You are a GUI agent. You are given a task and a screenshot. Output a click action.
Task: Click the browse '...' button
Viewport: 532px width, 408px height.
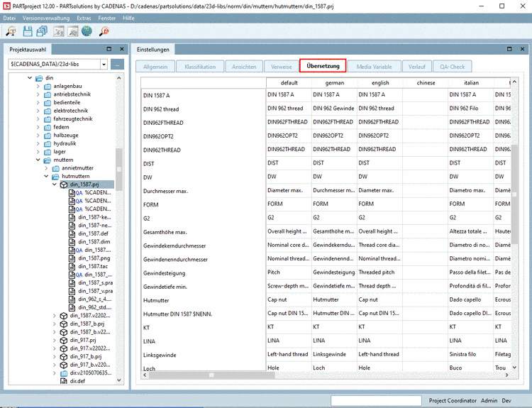tap(117, 64)
